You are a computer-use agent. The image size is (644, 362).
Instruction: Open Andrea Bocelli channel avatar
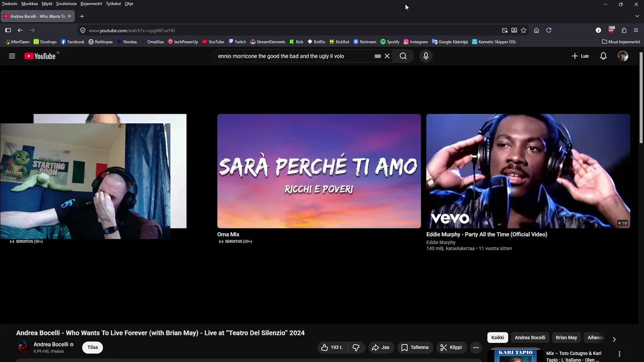tap(23, 347)
